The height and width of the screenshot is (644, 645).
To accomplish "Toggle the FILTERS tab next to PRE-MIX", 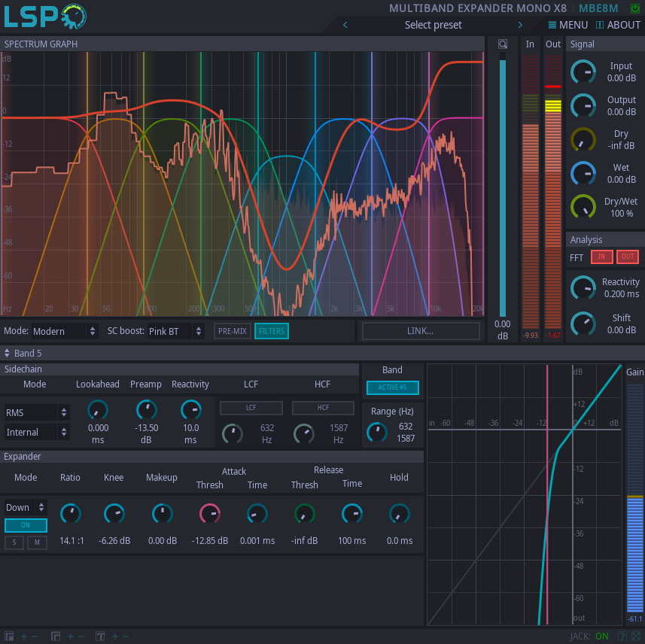I will [271, 331].
